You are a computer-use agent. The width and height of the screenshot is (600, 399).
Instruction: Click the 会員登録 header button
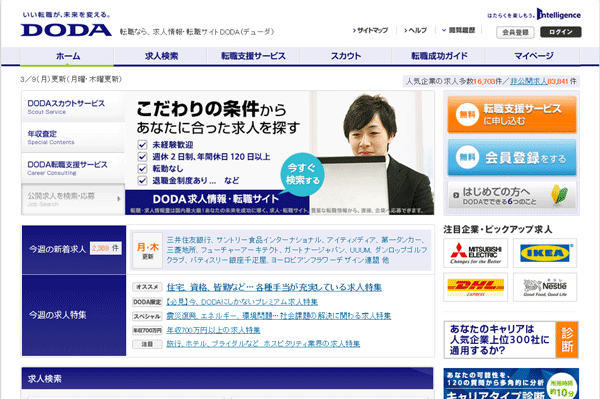tap(515, 32)
